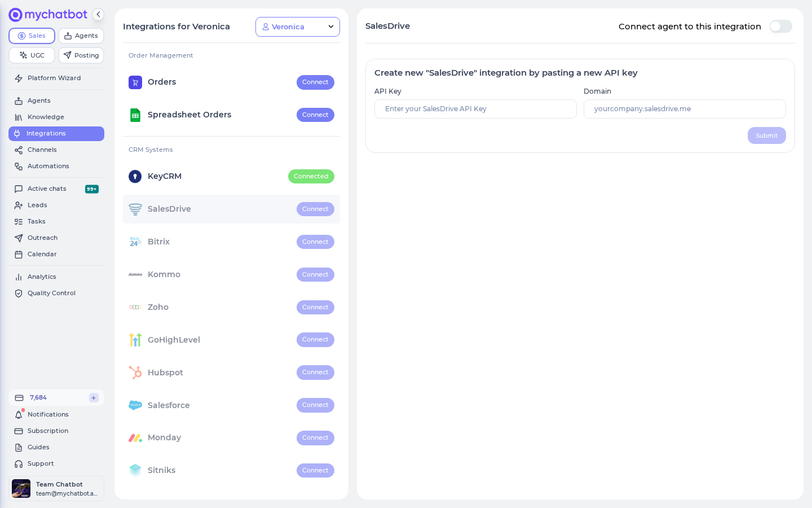Open the Tasks menu item
This screenshot has width=812, height=508.
click(56, 222)
